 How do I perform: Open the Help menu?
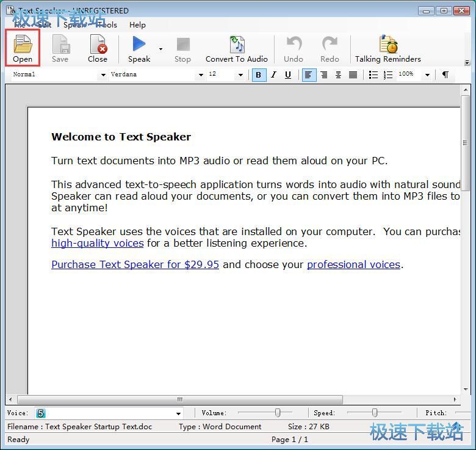coord(137,25)
